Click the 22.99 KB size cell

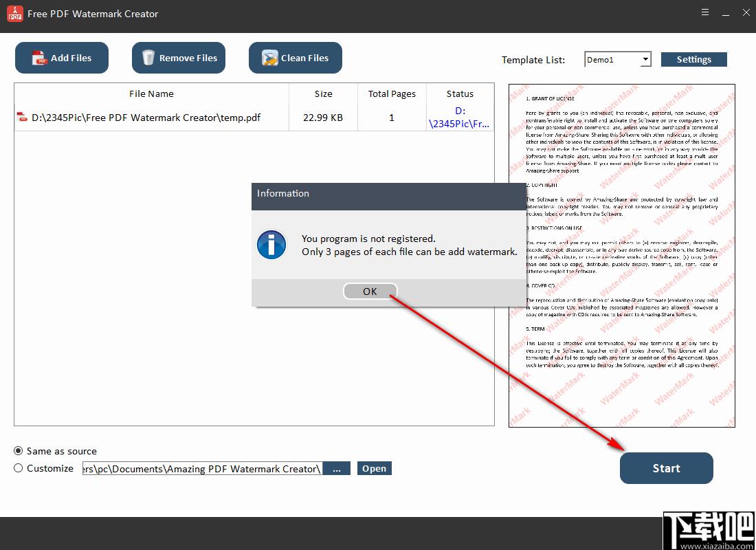pos(323,118)
